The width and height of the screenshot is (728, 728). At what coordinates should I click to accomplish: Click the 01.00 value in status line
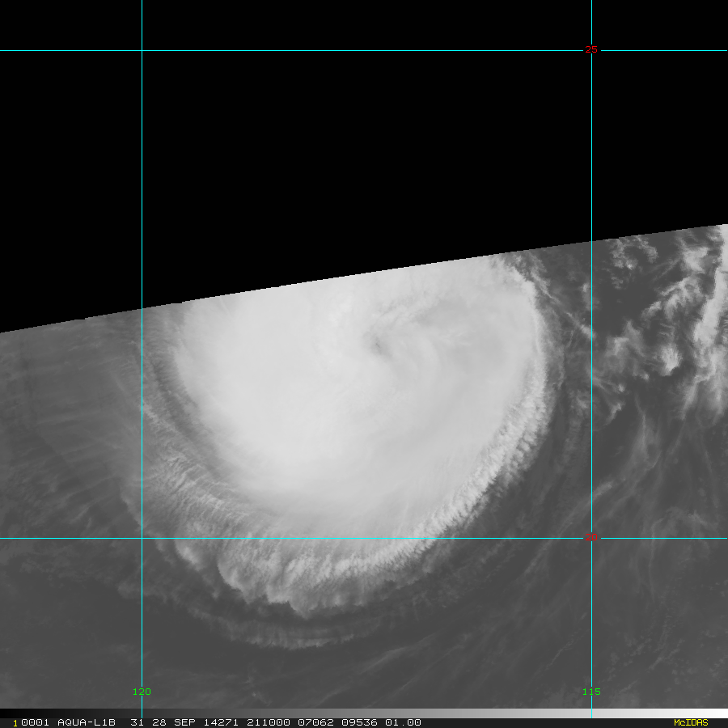pyautogui.click(x=403, y=722)
